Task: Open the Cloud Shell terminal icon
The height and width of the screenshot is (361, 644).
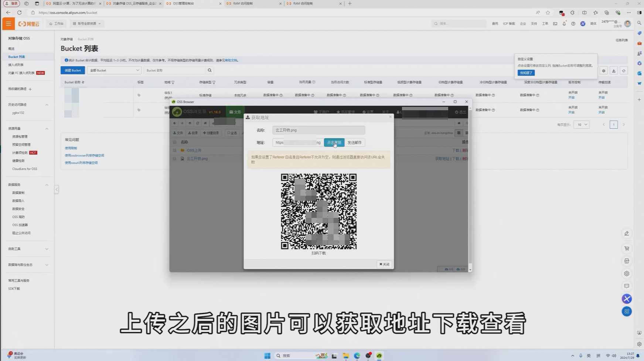Action: pyautogui.click(x=555, y=24)
